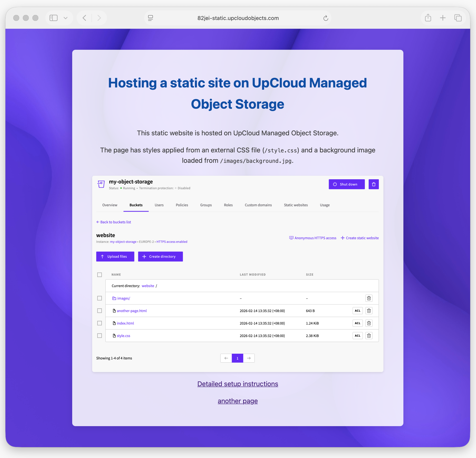Screen dimensions: 476x458
Task: Click the SIZE column header
Action: pos(310,275)
